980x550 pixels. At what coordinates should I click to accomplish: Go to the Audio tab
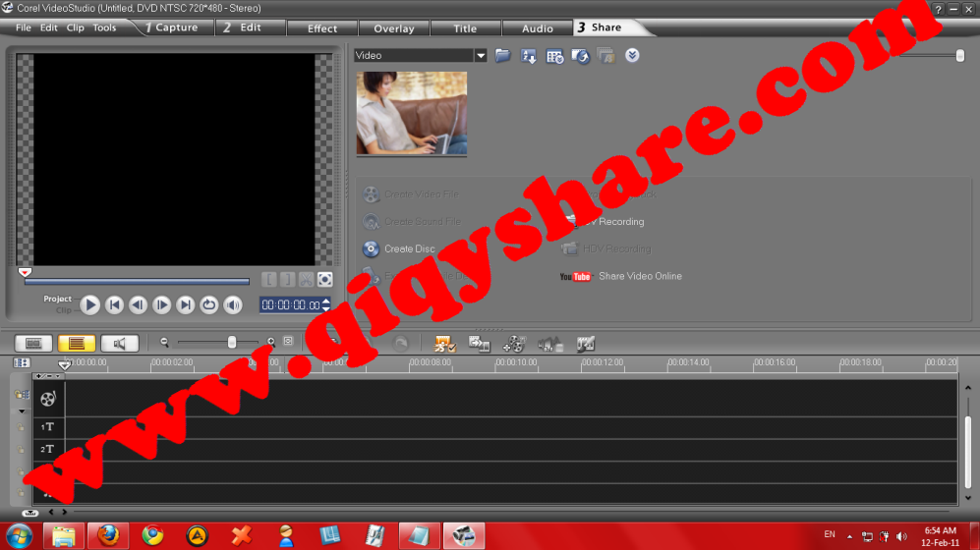(x=537, y=28)
